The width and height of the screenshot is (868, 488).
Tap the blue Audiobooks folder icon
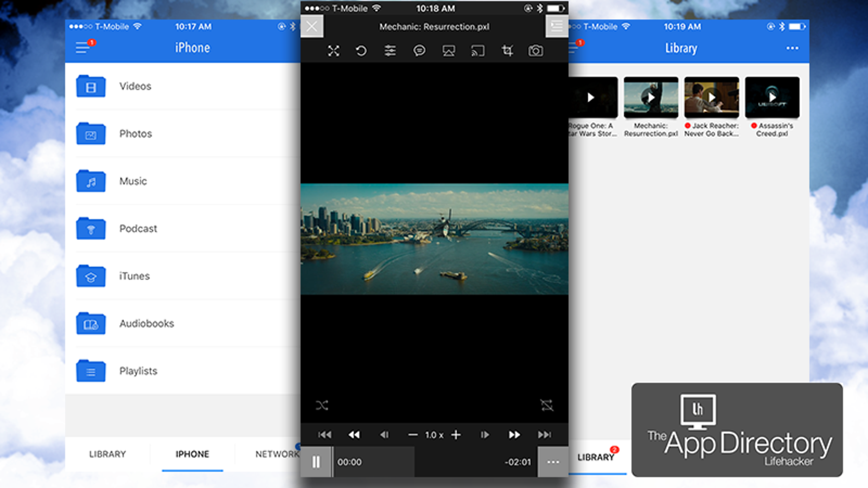tap(91, 324)
